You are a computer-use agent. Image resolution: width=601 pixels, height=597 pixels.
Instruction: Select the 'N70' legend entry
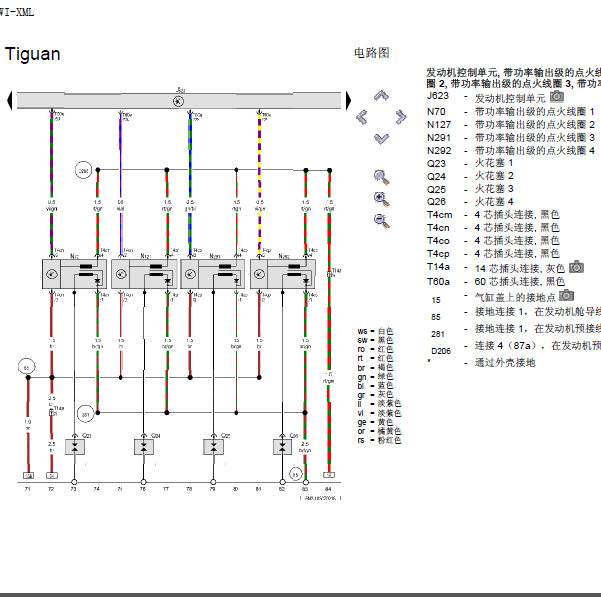511,112
